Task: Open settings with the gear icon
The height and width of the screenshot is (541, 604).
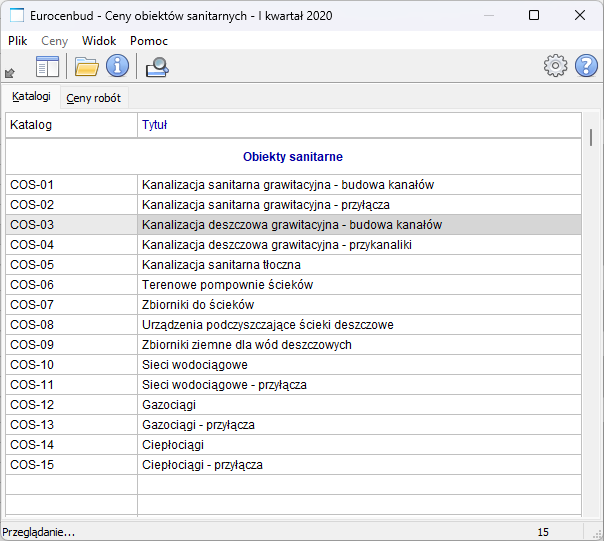Action: pyautogui.click(x=555, y=67)
